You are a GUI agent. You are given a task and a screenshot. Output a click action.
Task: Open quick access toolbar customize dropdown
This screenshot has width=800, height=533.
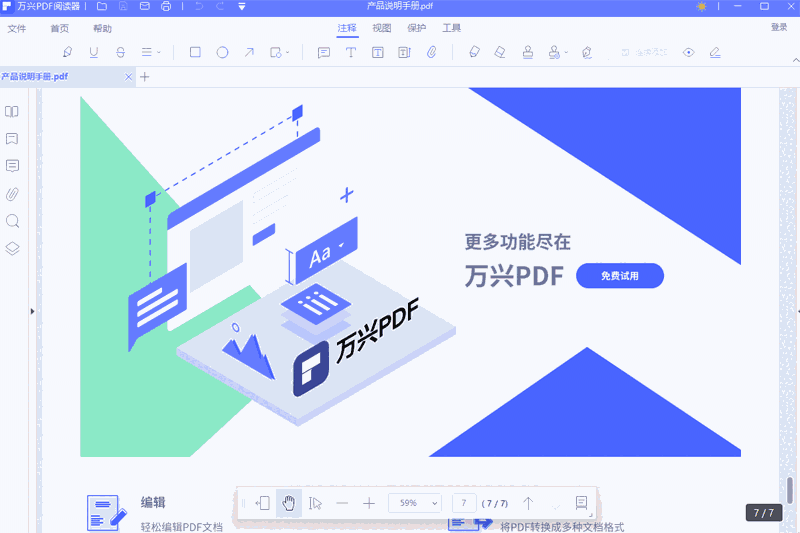pos(242,7)
